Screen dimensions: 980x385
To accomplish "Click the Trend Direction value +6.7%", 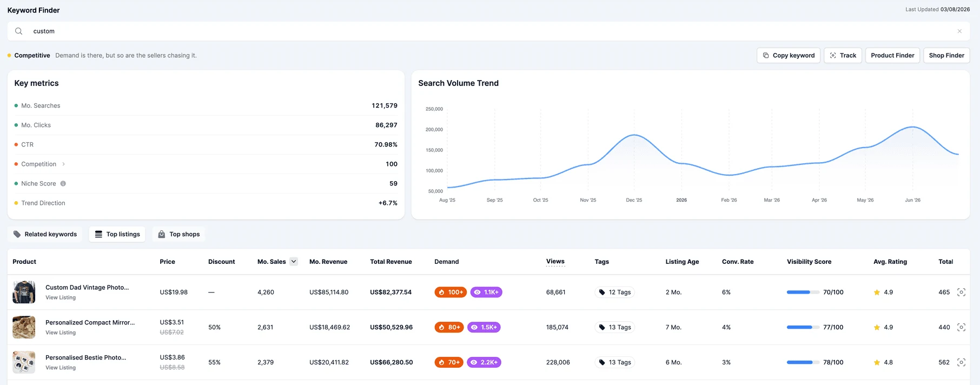I will coord(388,203).
